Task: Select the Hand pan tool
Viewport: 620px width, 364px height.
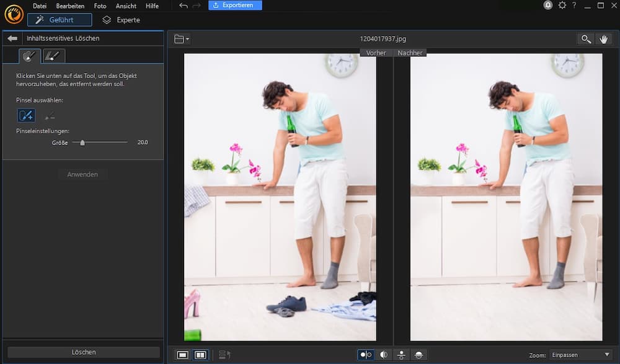Action: [604, 39]
